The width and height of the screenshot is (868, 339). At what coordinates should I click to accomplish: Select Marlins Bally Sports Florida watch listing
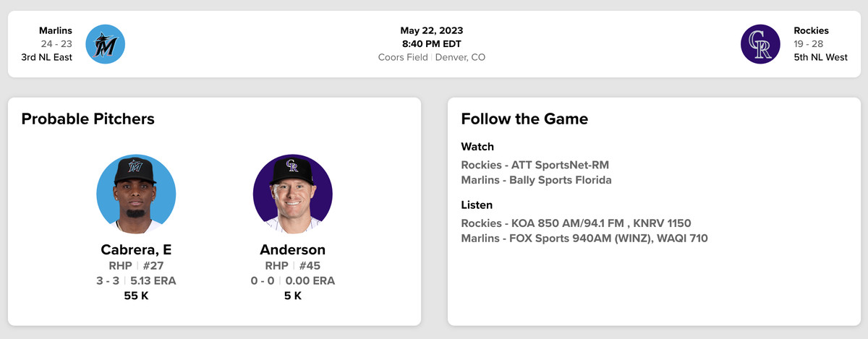click(x=536, y=180)
